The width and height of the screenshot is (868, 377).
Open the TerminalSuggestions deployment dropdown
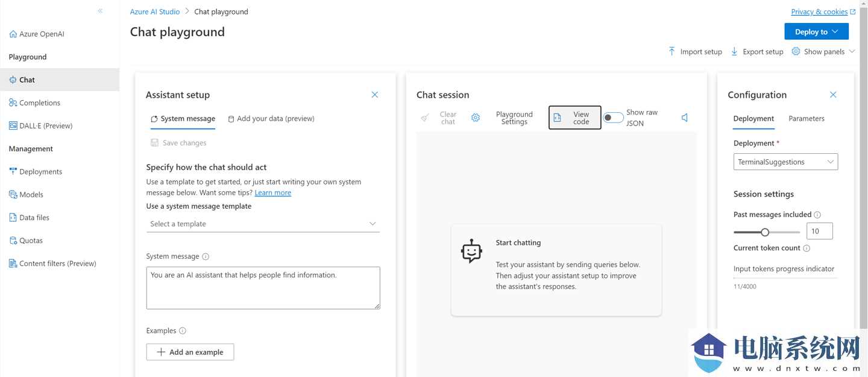tap(785, 162)
